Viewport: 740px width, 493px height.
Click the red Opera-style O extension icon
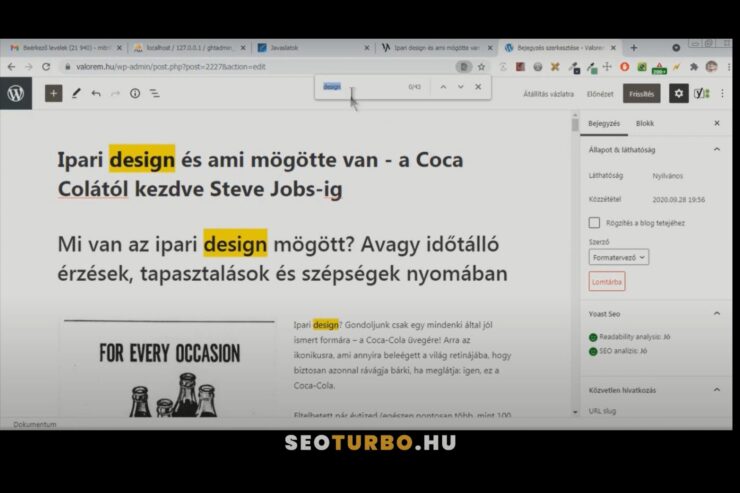(624, 67)
